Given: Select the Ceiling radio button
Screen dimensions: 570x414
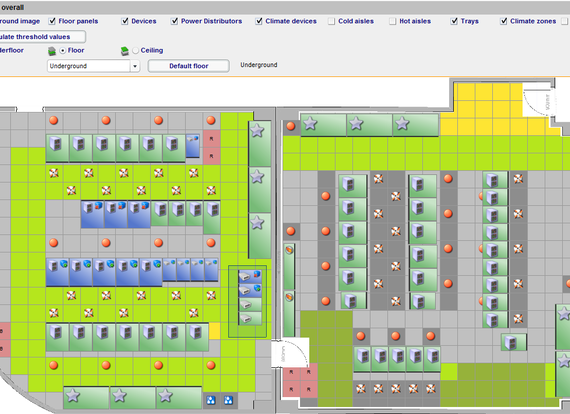Looking at the screenshot, I should [136, 51].
